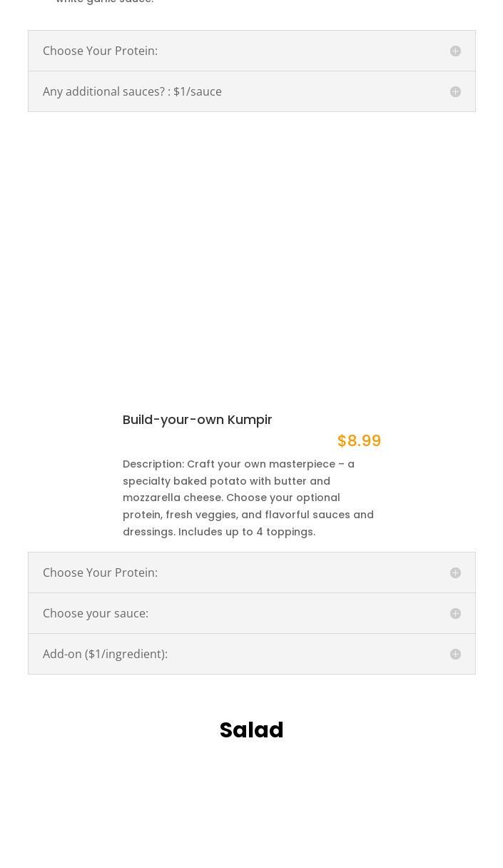Screen dimensions: 503x868
Task: Click plus icon beside Any additional sauces
Action: 455,92
